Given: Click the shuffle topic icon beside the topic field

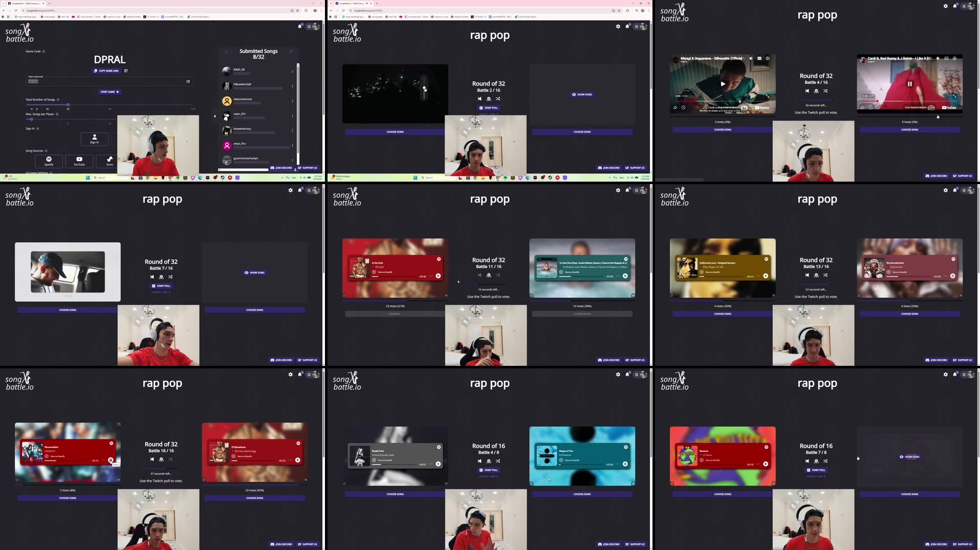Looking at the screenshot, I should click(188, 82).
